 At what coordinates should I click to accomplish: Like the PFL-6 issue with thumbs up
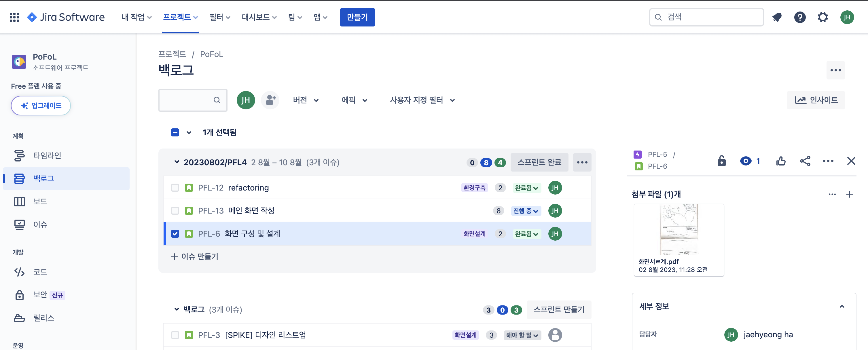[781, 161]
